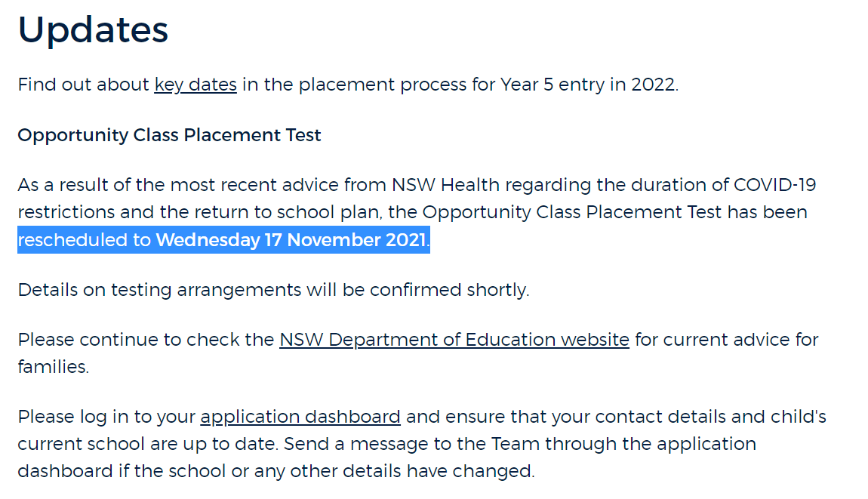Click the highlighted text Wednesday 17 November 2021
Image resolution: width=868 pixels, height=499 pixels.
point(291,240)
